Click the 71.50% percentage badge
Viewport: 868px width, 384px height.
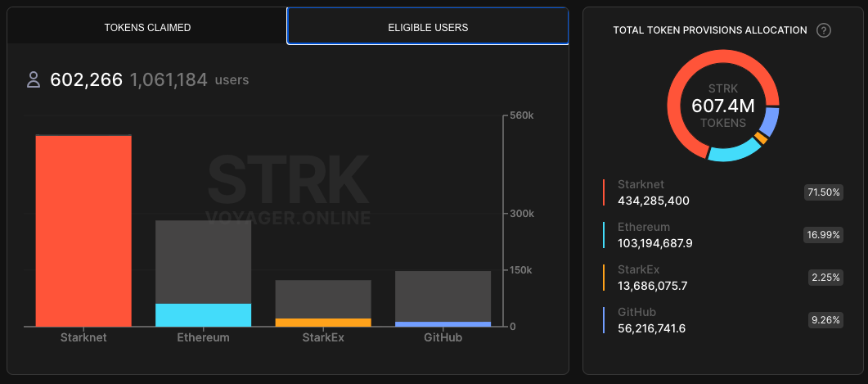(824, 193)
